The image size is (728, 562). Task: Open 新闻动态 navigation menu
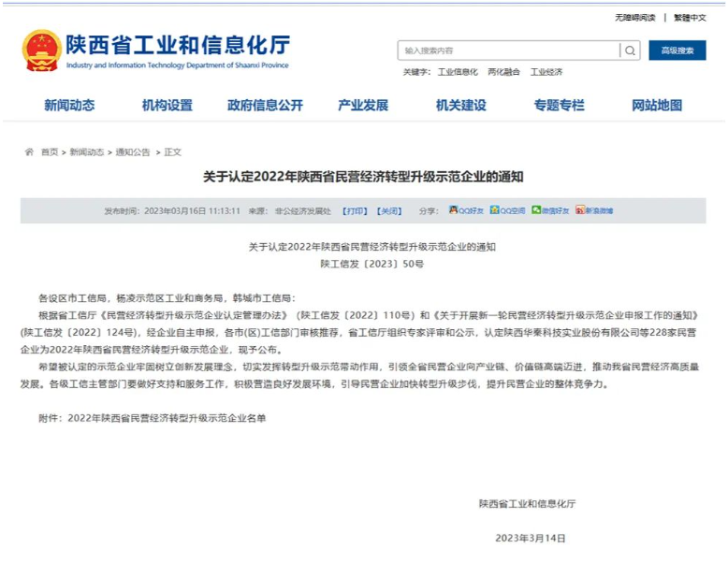click(x=69, y=105)
